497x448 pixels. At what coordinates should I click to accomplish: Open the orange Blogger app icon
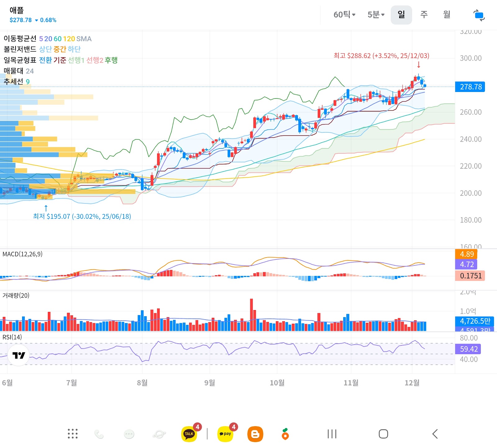pos(255,434)
